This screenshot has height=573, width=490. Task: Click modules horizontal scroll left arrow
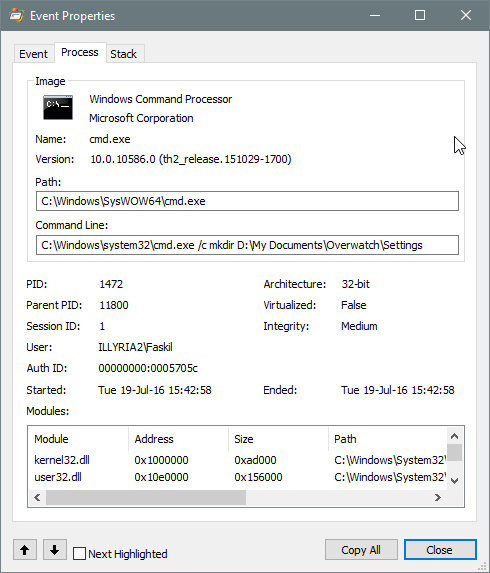[x=37, y=497]
